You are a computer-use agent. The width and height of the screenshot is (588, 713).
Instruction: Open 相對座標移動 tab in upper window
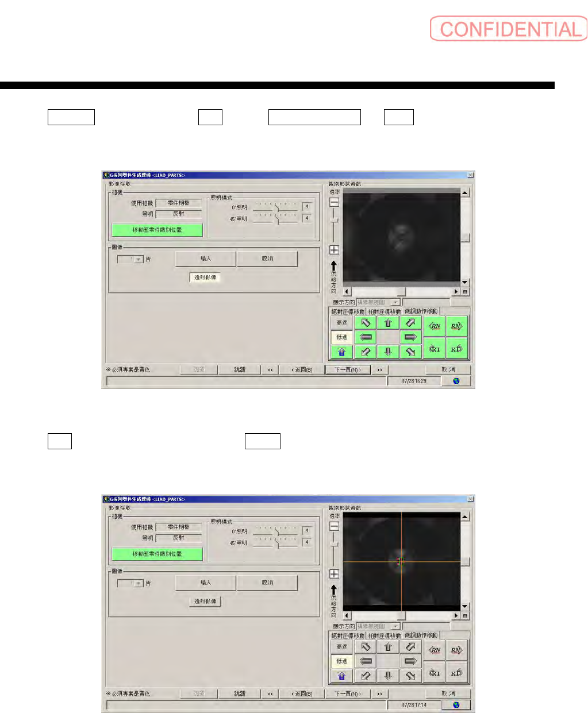(385, 311)
